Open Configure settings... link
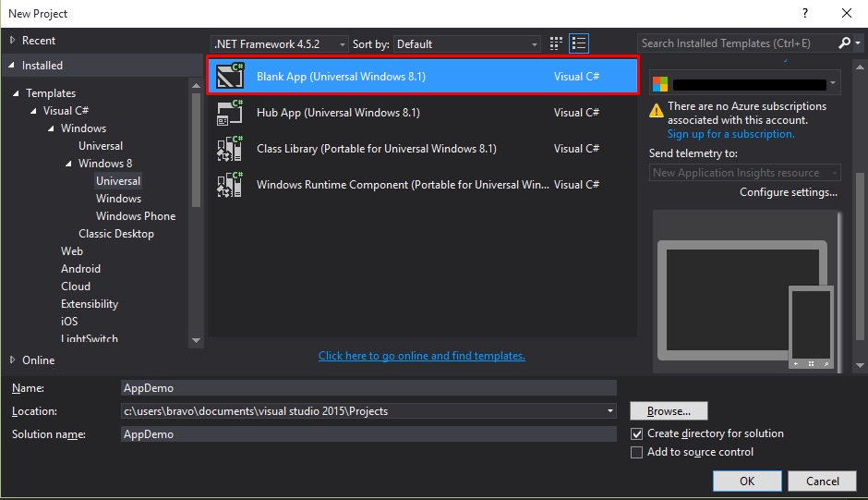The width and height of the screenshot is (868, 500). 789,192
